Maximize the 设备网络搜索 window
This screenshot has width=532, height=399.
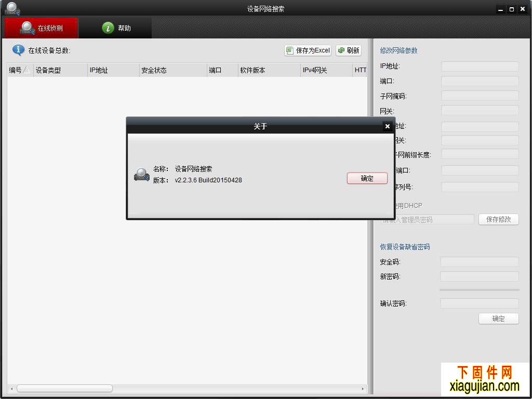tap(512, 9)
